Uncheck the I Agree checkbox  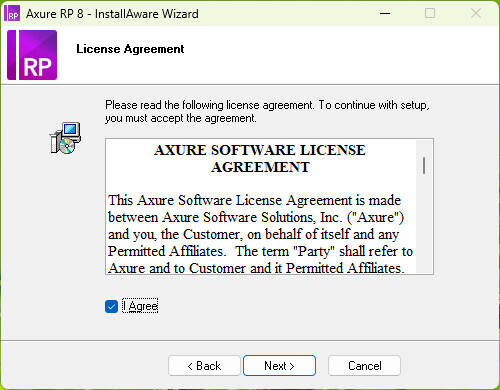tap(111, 306)
